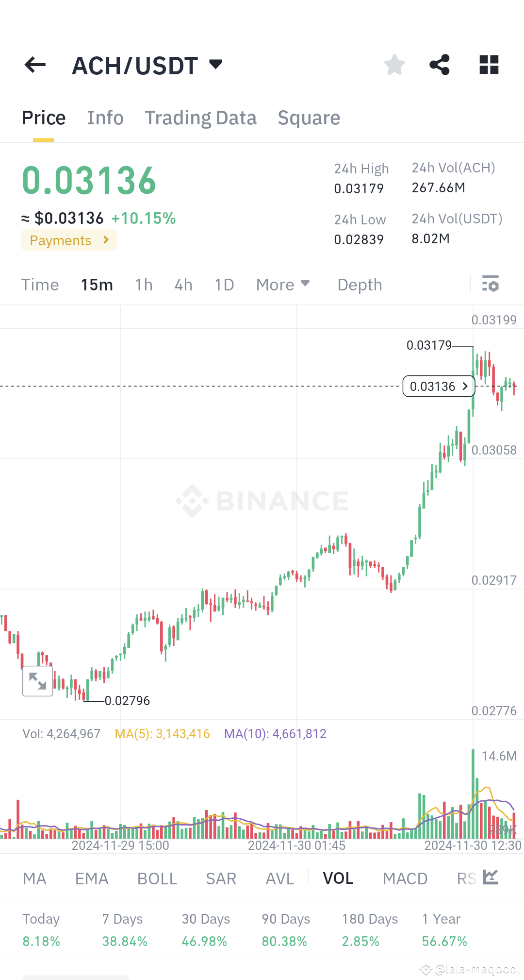Open the Info tab
This screenshot has height=980, width=524.
[x=105, y=118]
